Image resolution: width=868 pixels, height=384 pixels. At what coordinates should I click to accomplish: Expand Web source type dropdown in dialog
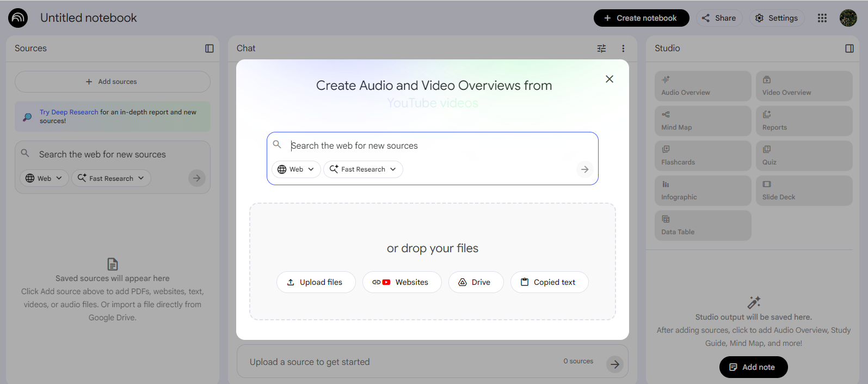pos(296,169)
